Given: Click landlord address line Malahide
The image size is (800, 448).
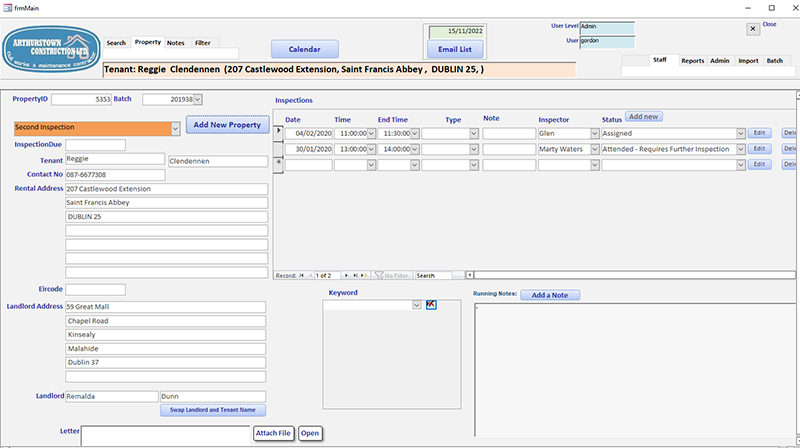Looking at the screenshot, I should coord(165,349).
